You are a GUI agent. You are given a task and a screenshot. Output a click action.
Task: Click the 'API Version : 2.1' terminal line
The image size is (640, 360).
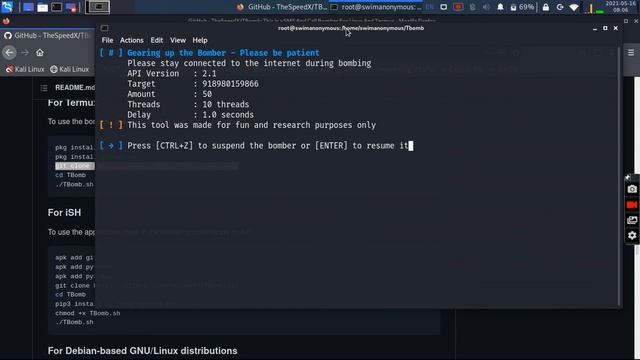pyautogui.click(x=171, y=73)
